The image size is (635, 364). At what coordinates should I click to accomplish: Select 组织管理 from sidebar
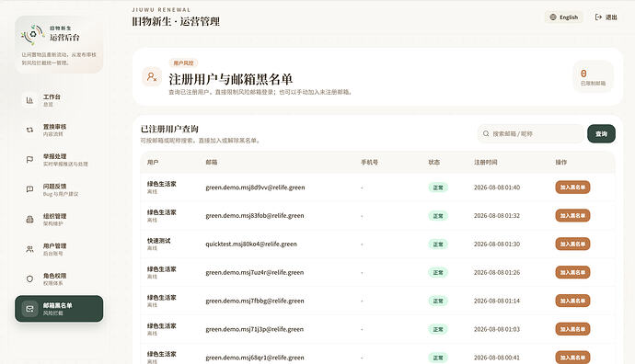click(59, 219)
